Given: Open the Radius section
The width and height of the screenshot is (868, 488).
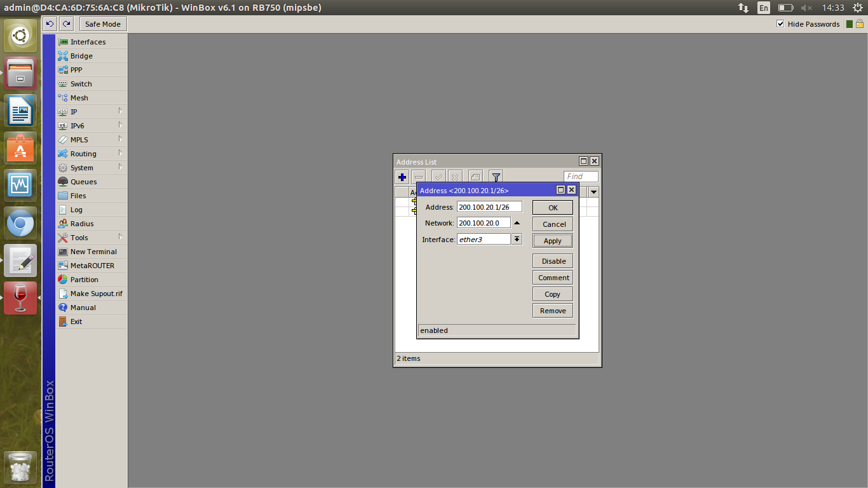Looking at the screenshot, I should click(92, 224).
